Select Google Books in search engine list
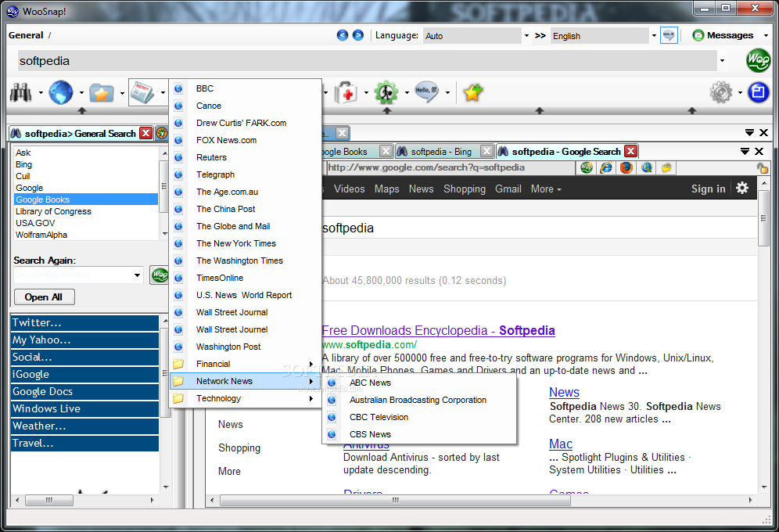Screen dimensions: 779x532 [x=86, y=199]
